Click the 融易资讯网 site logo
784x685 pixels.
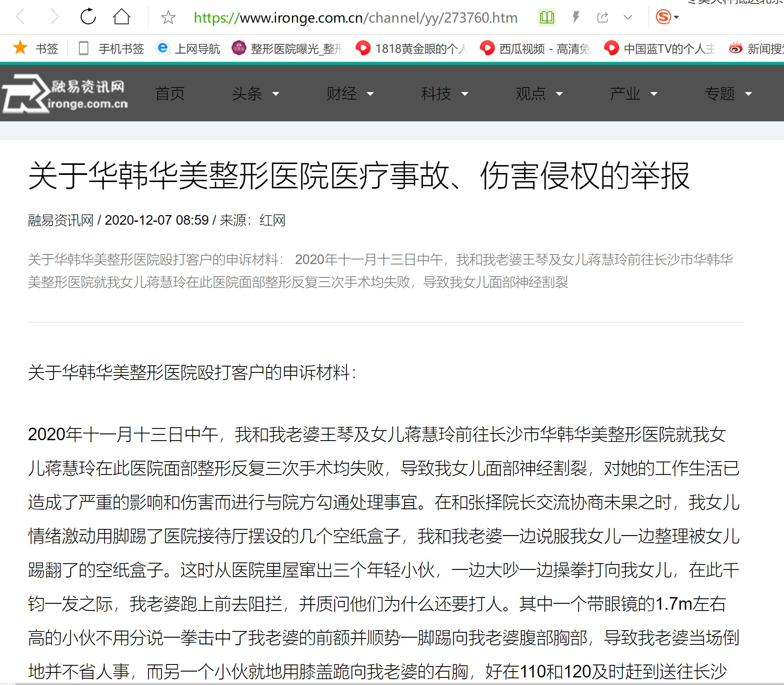tap(65, 94)
